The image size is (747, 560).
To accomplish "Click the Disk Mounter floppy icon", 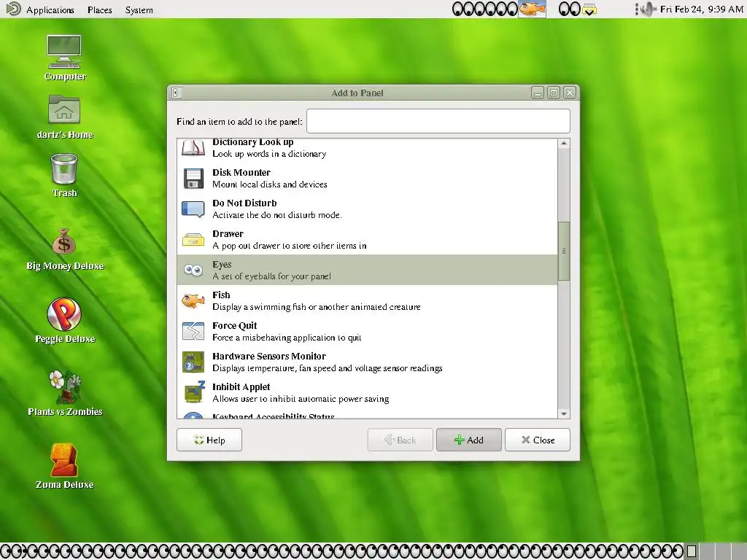I will [193, 179].
